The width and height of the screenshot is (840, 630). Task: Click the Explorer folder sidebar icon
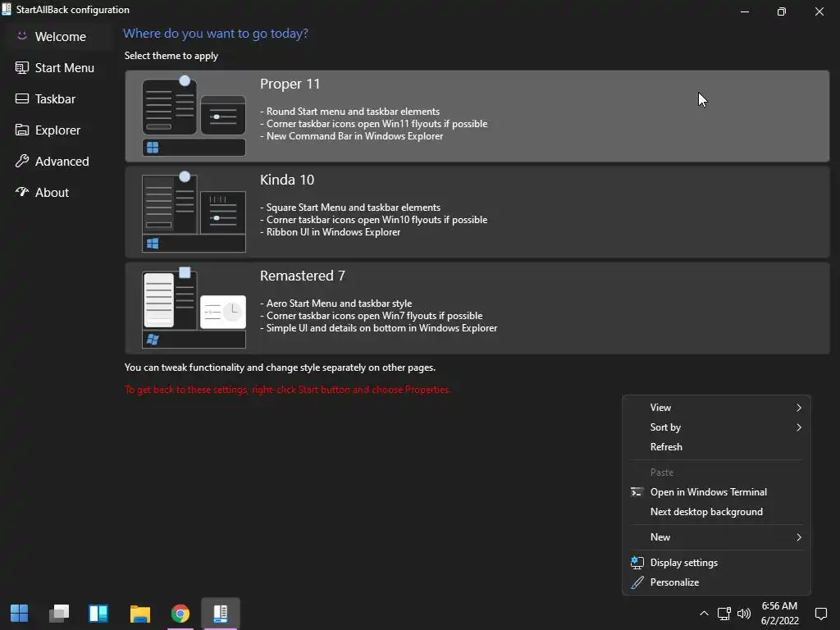[22, 130]
